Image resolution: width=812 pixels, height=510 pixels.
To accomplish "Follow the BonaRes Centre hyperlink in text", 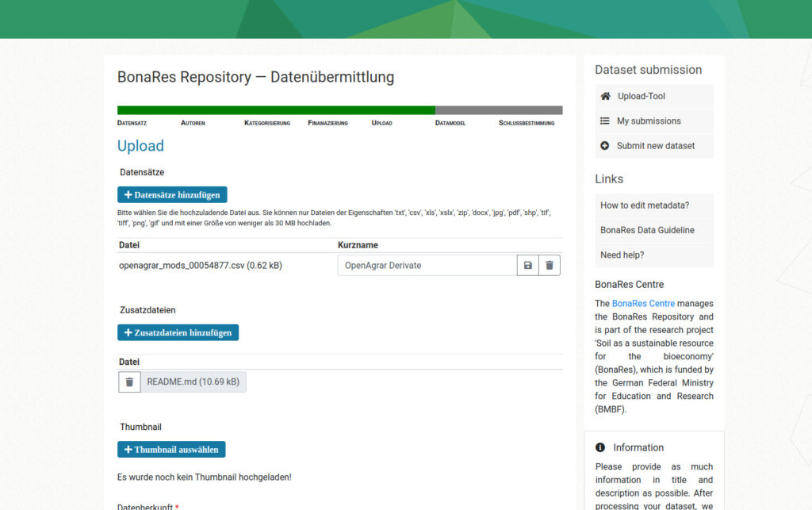I will [x=643, y=304].
